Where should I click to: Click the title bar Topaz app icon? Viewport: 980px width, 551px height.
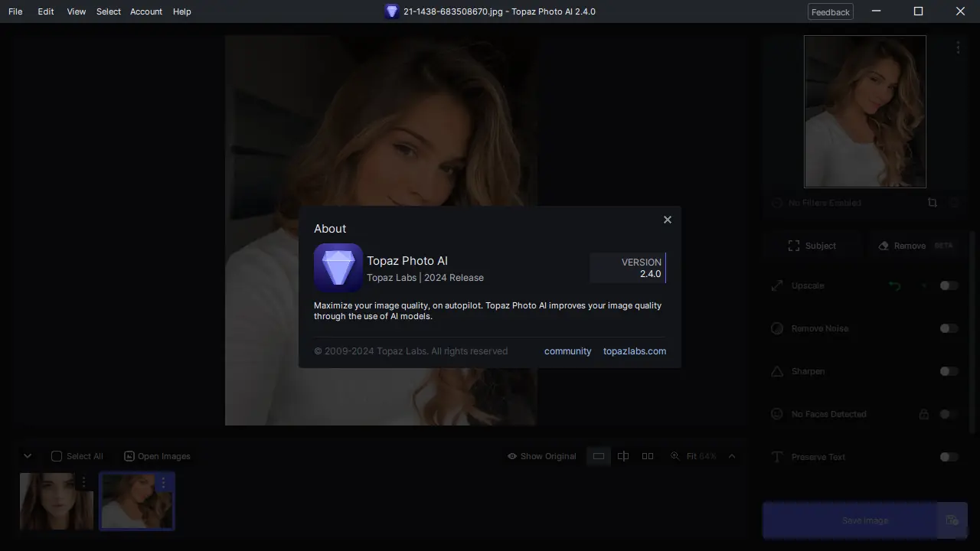pos(392,11)
